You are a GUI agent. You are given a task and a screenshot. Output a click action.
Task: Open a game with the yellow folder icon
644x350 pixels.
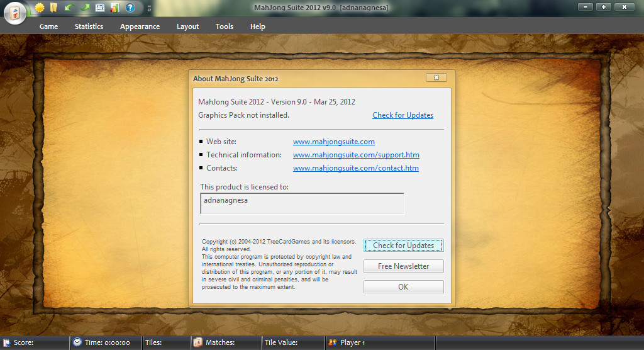click(54, 8)
